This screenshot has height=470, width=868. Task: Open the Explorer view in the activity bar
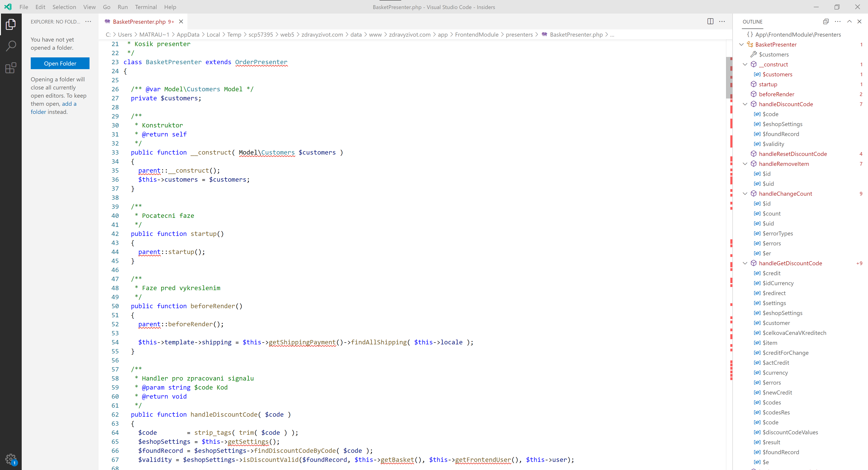11,24
